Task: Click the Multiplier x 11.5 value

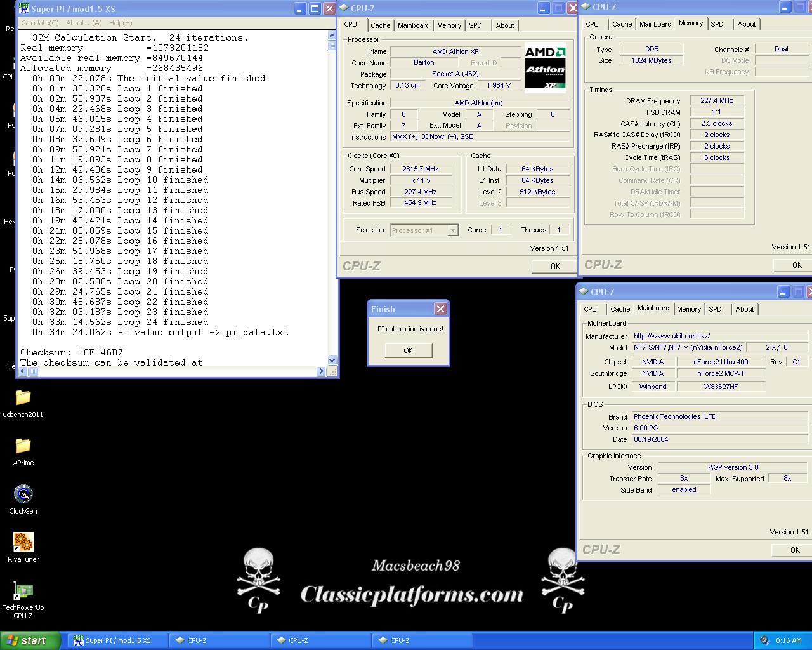Action: pyautogui.click(x=421, y=180)
